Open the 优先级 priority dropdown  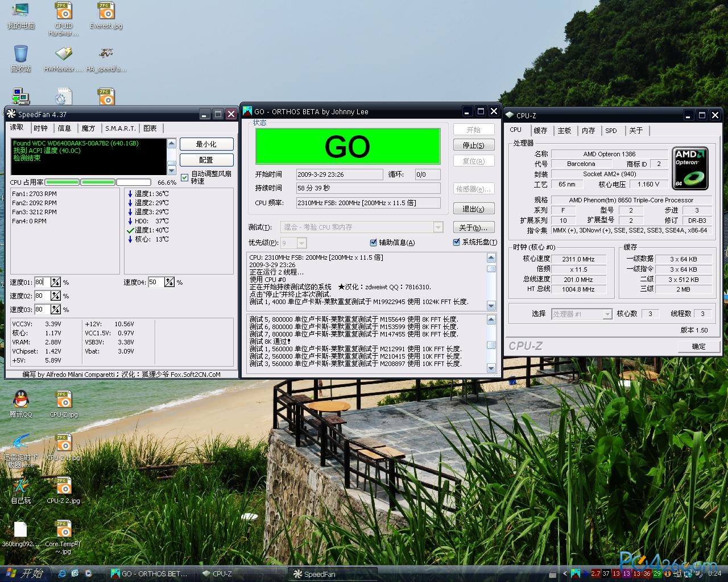click(x=301, y=243)
